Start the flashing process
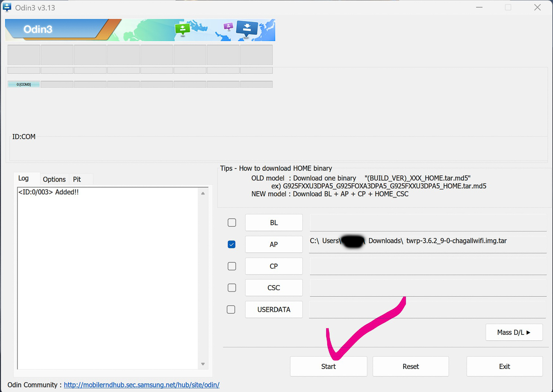 click(329, 366)
